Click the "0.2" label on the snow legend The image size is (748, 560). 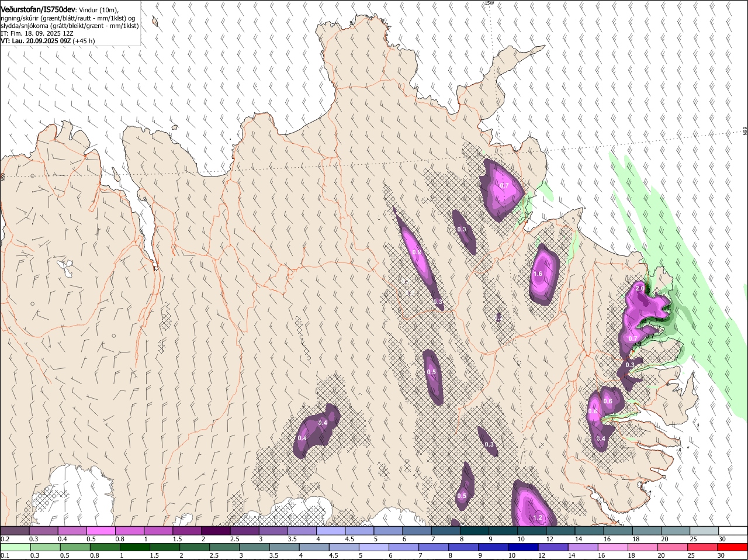pyautogui.click(x=5, y=539)
